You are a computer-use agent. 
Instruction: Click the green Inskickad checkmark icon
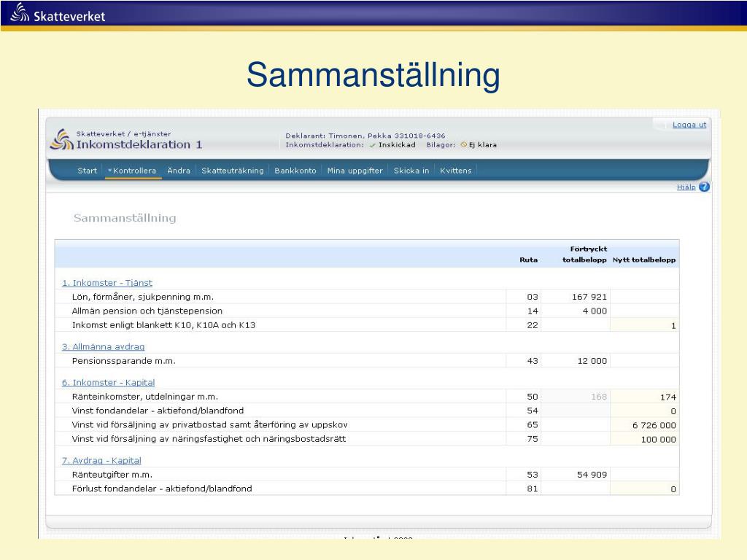tap(372, 145)
